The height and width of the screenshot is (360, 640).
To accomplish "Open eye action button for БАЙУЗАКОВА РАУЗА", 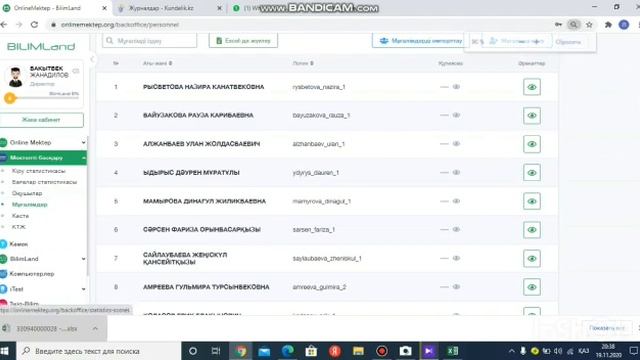I will pos(531,116).
